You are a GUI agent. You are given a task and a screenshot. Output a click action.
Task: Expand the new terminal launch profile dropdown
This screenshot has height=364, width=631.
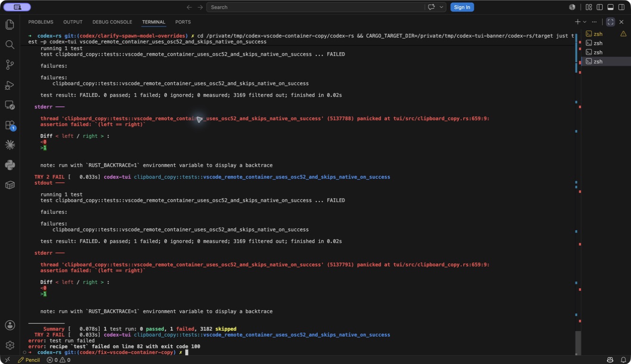click(585, 22)
